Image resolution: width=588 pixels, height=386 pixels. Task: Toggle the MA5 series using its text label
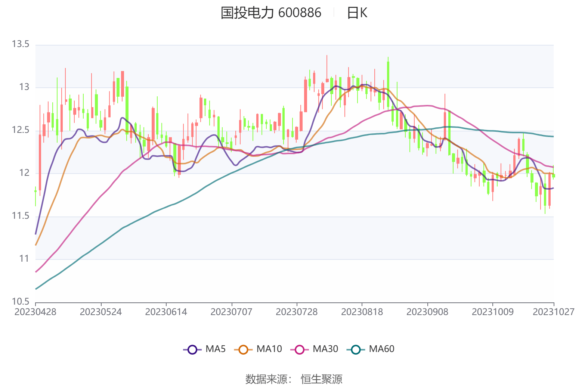pos(216,349)
